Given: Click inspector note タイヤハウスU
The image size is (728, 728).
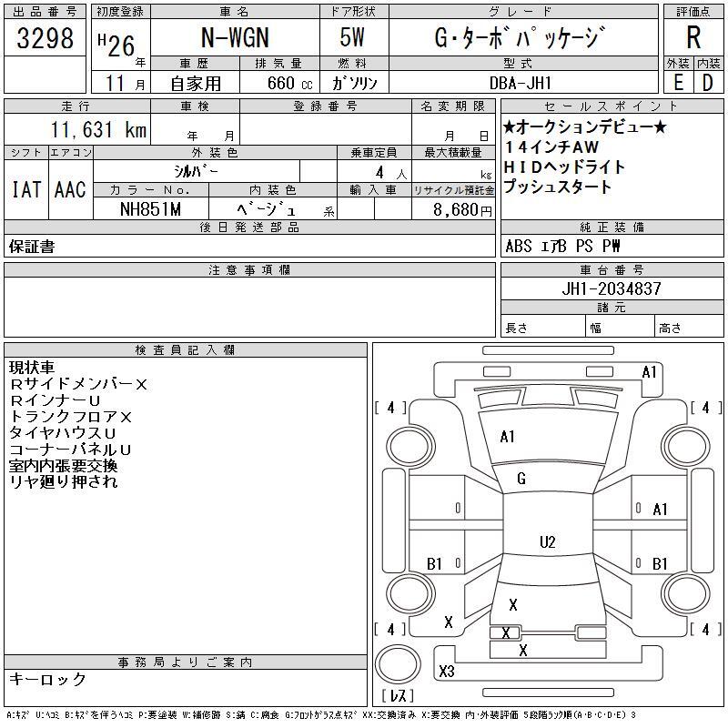Looking at the screenshot, I should pyautogui.click(x=62, y=433).
